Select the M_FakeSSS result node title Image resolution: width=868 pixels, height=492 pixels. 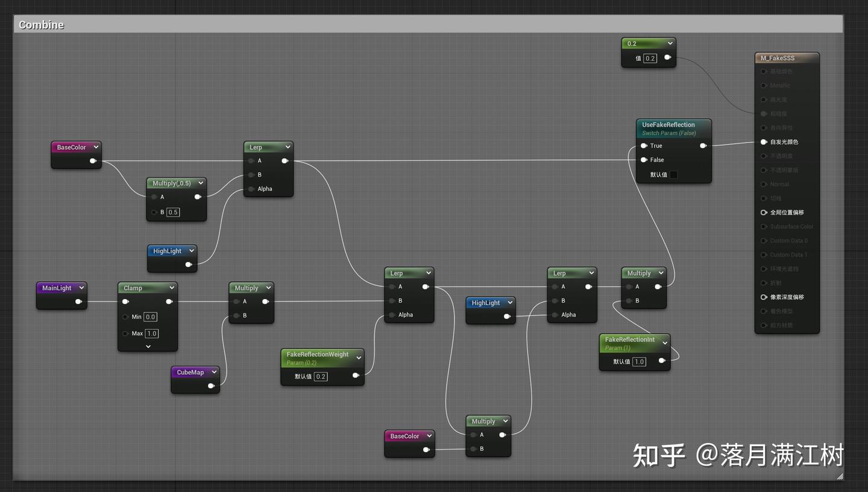[778, 58]
